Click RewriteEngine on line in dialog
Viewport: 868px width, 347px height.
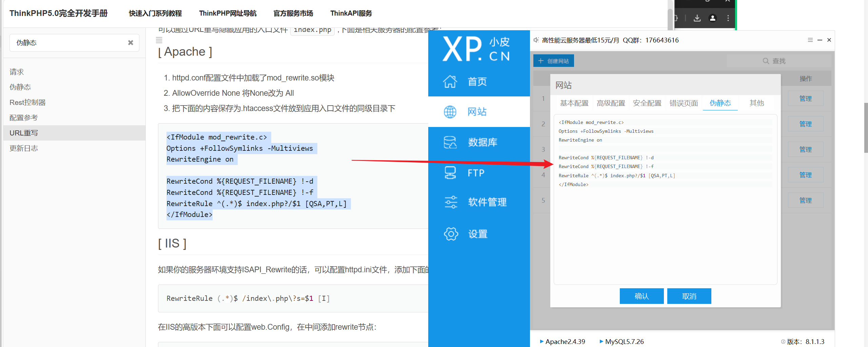click(x=580, y=140)
